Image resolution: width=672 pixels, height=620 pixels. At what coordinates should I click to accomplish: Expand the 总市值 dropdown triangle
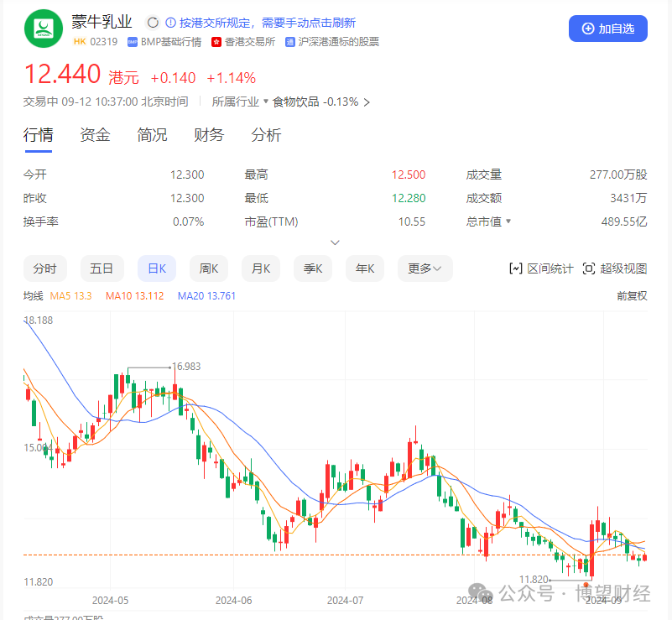[x=508, y=221]
